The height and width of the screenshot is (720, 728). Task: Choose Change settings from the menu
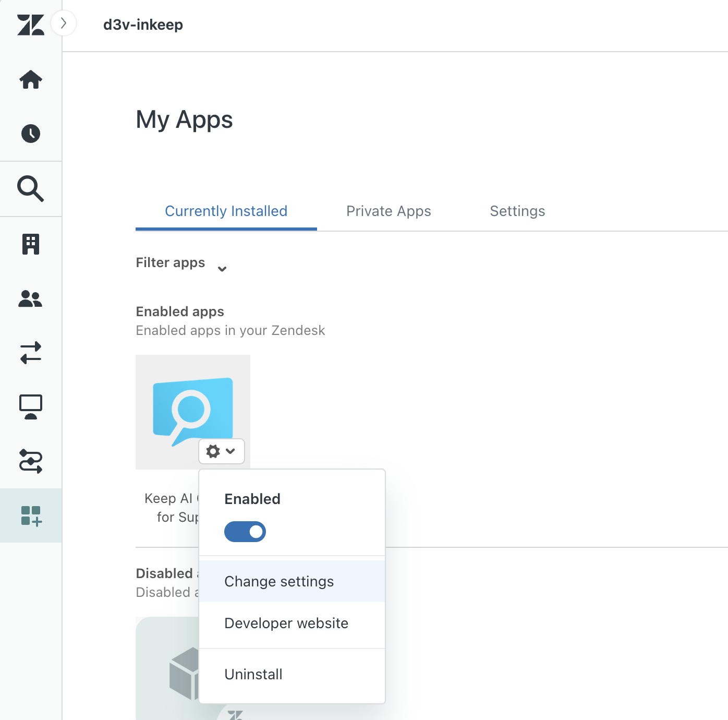click(x=279, y=582)
